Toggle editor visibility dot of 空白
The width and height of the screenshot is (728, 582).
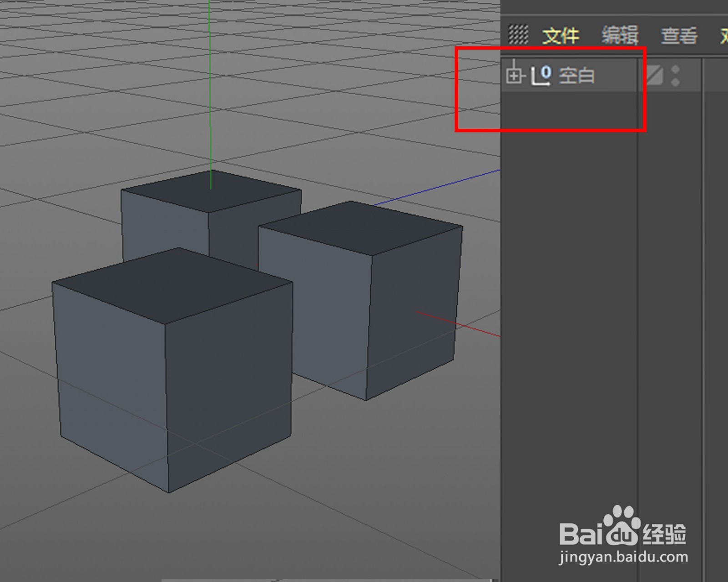(x=676, y=69)
